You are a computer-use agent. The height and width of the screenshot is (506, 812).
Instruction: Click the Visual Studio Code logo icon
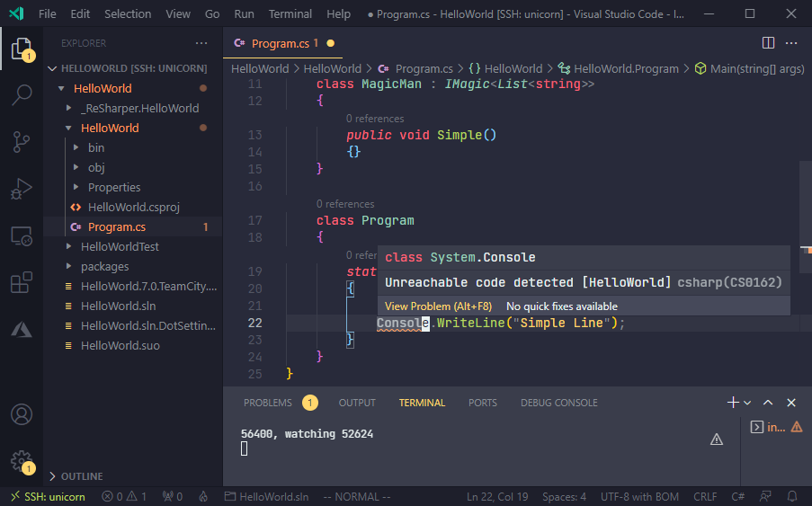[x=16, y=13]
